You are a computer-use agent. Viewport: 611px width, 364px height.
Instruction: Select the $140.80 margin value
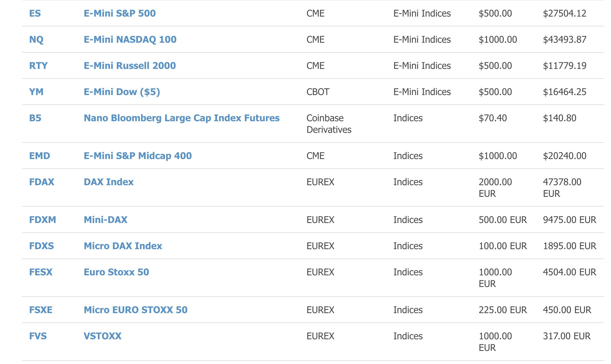tap(560, 118)
